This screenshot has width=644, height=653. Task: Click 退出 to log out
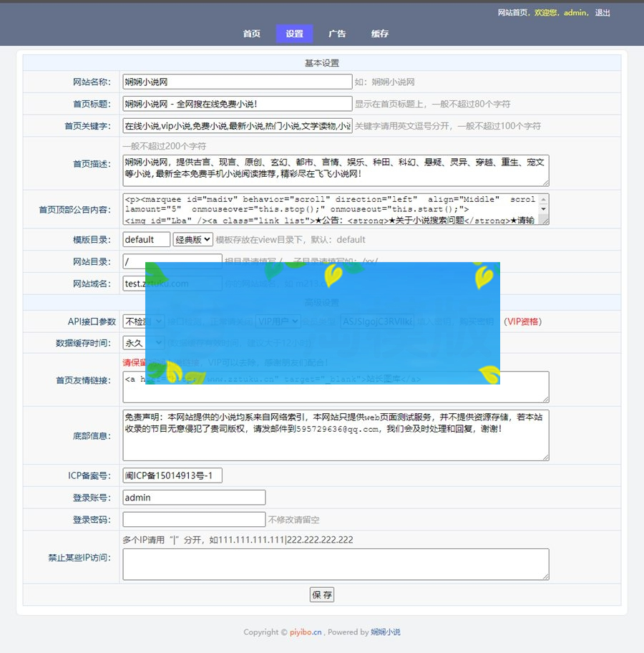(x=602, y=12)
